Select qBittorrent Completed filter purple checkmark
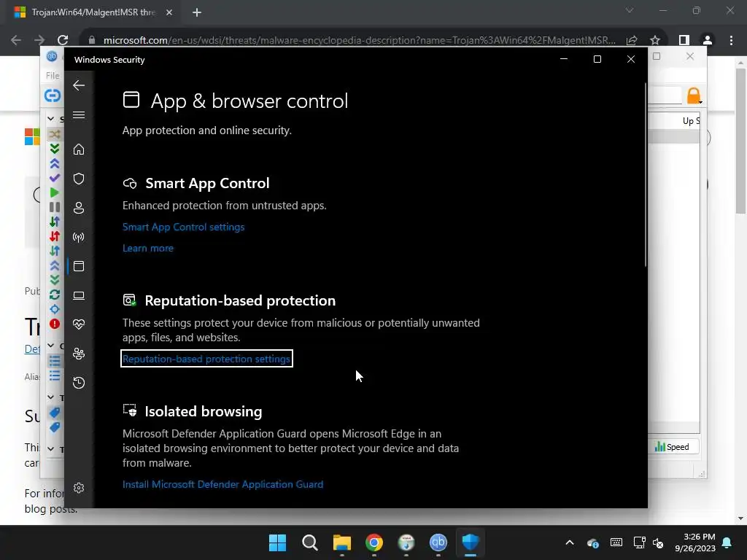 click(55, 178)
